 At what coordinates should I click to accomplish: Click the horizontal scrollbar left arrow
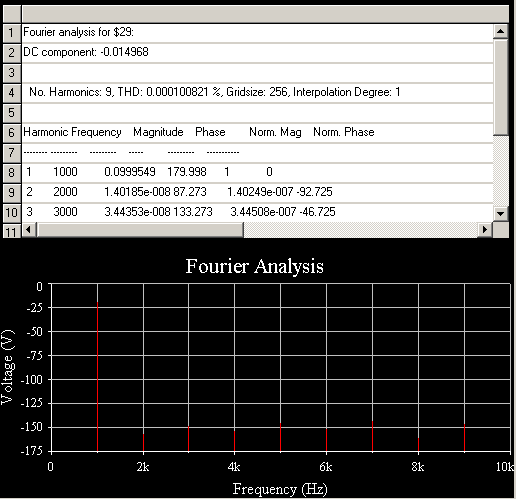29,229
